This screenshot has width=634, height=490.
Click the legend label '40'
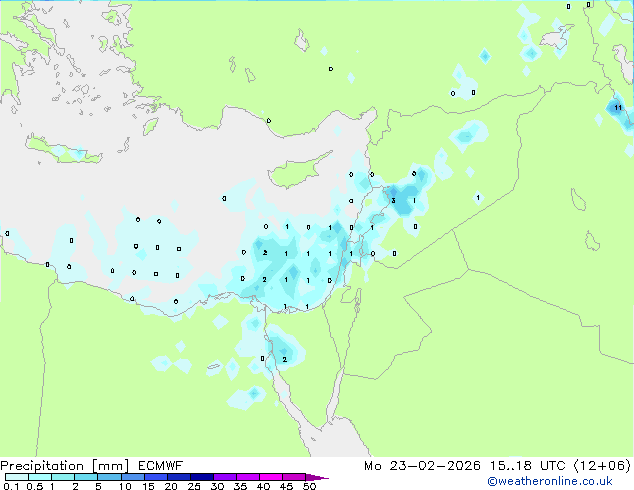tap(263, 486)
